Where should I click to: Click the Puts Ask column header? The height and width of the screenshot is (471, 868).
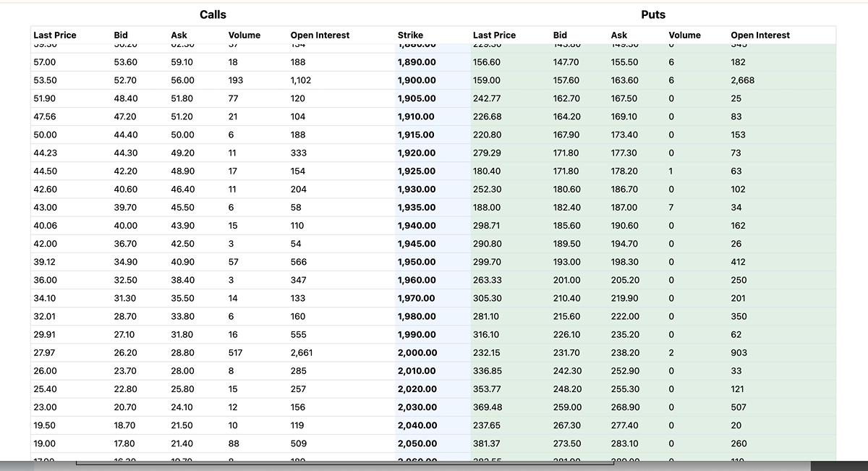(x=619, y=35)
